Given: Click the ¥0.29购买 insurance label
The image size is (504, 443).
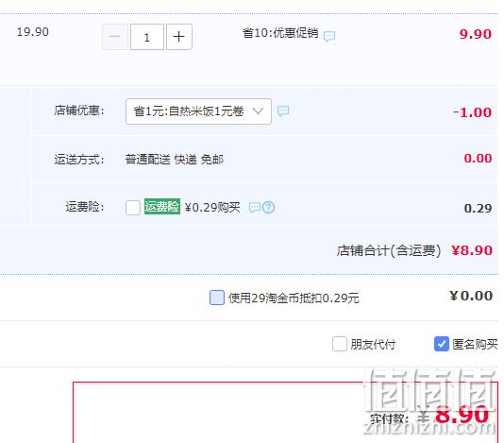Looking at the screenshot, I should (x=212, y=207).
